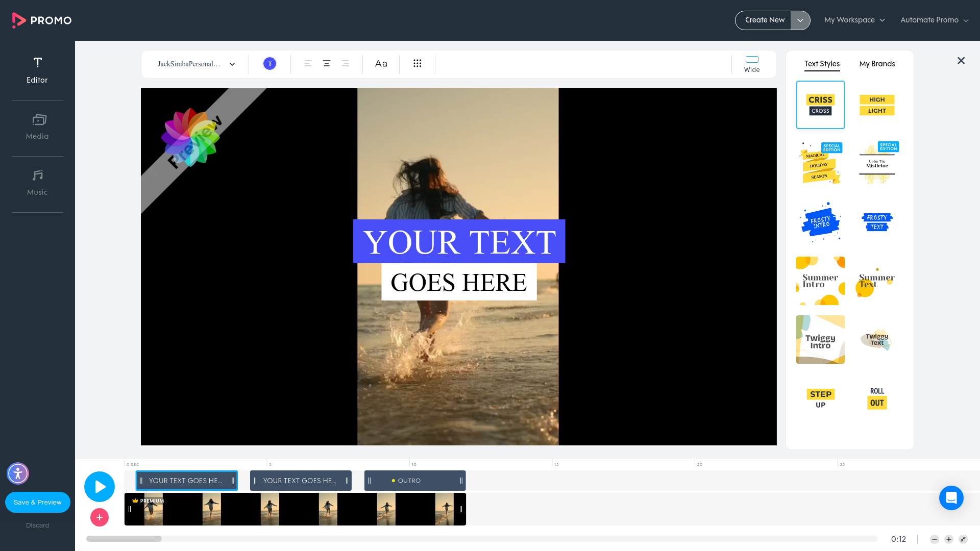The width and height of the screenshot is (980, 551).
Task: Select center text alignment
Action: click(x=327, y=63)
